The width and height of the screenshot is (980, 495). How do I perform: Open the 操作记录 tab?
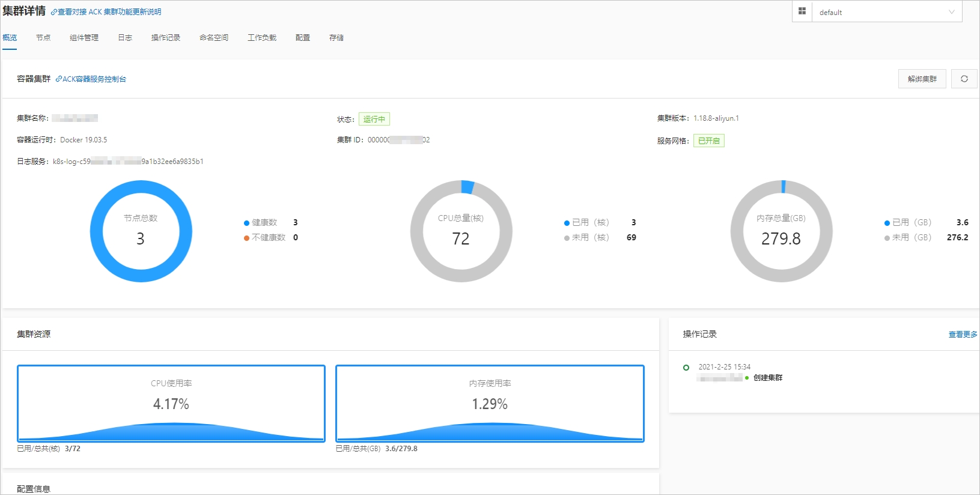click(x=166, y=37)
